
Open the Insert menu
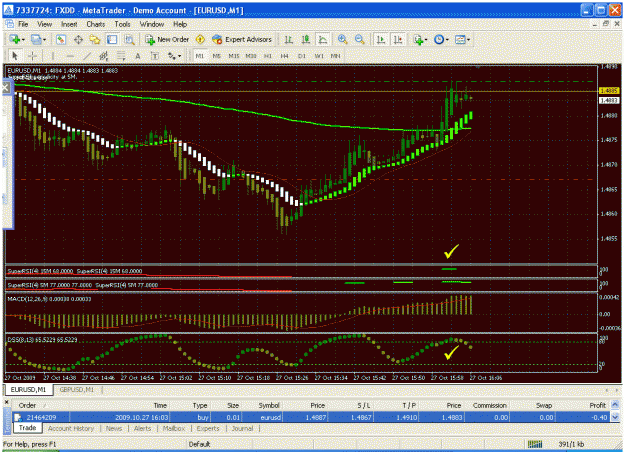tap(69, 24)
